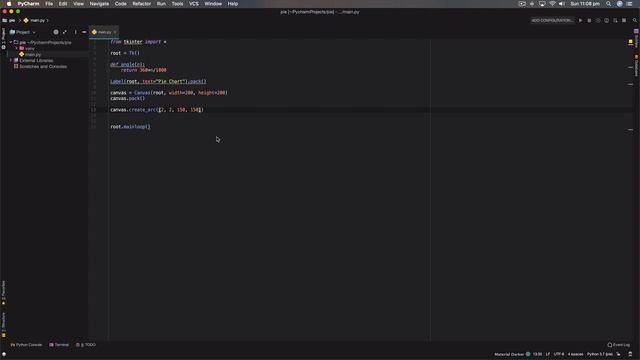
Task: Open Python Console tool window
Action: point(26,345)
